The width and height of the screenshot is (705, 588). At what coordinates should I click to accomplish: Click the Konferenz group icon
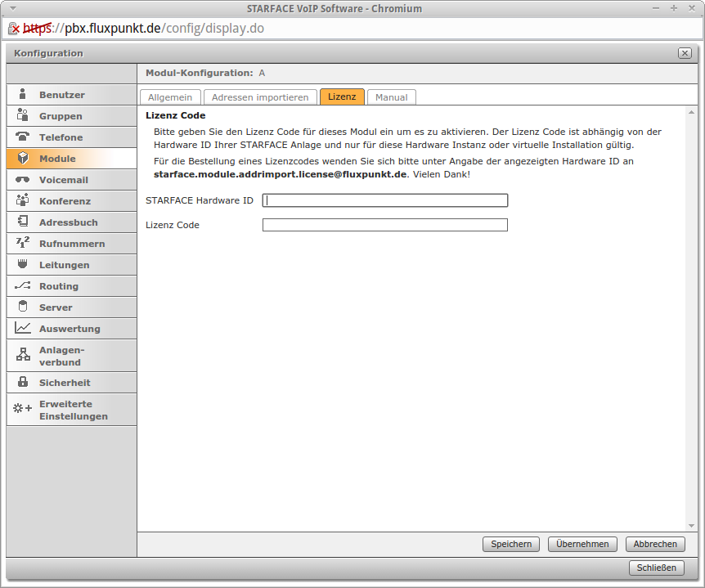(22, 200)
